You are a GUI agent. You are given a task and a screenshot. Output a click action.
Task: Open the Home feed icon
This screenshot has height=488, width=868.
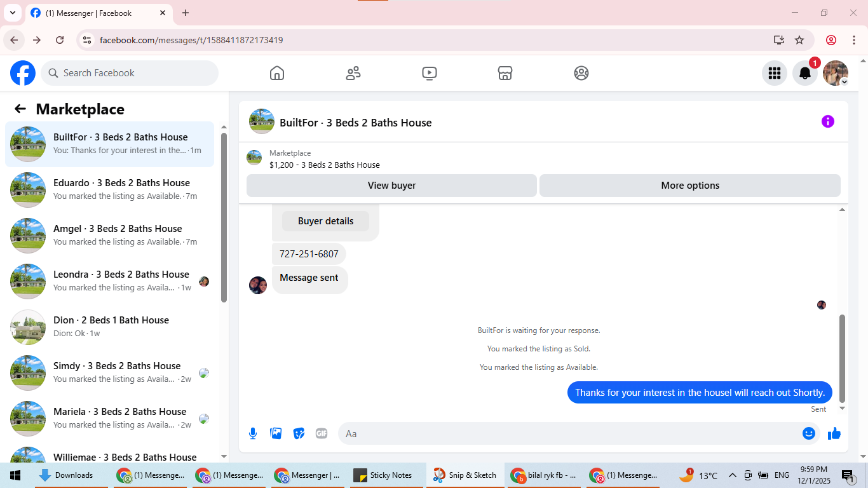(x=277, y=73)
